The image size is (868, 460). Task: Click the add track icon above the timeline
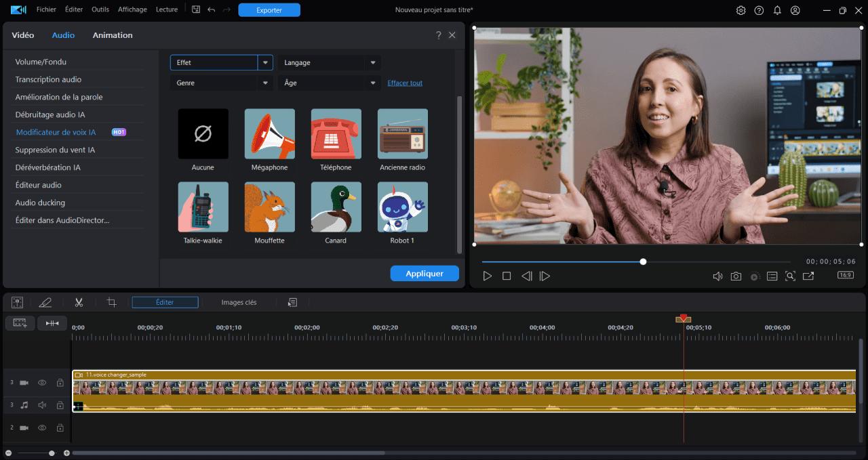(20, 323)
